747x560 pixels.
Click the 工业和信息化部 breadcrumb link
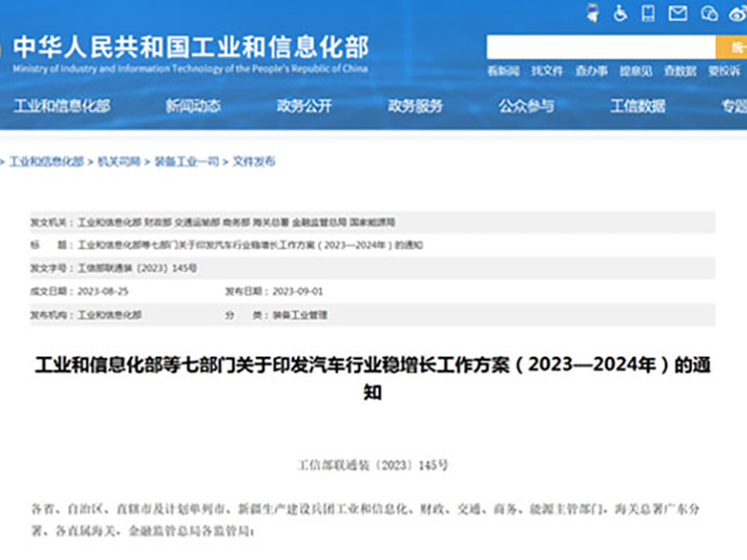(x=47, y=161)
